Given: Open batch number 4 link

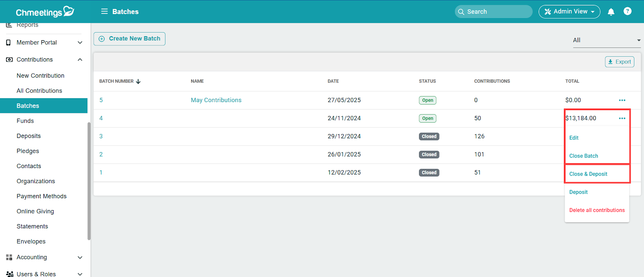Looking at the screenshot, I should 101,118.
